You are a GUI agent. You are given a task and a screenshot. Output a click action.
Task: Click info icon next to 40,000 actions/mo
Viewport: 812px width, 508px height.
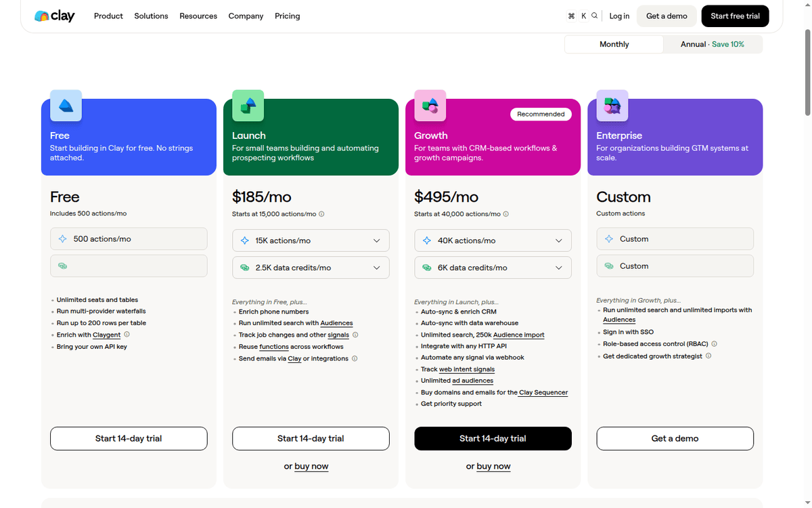point(506,214)
